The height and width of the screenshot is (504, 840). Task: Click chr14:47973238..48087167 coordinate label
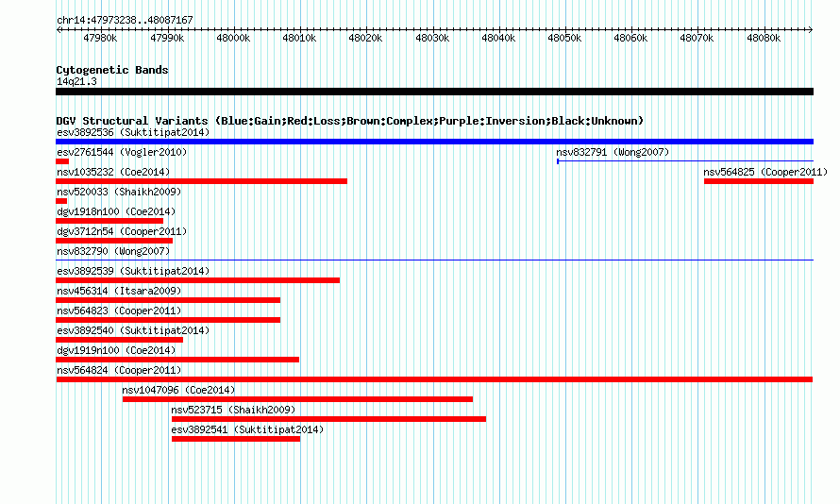pos(125,21)
